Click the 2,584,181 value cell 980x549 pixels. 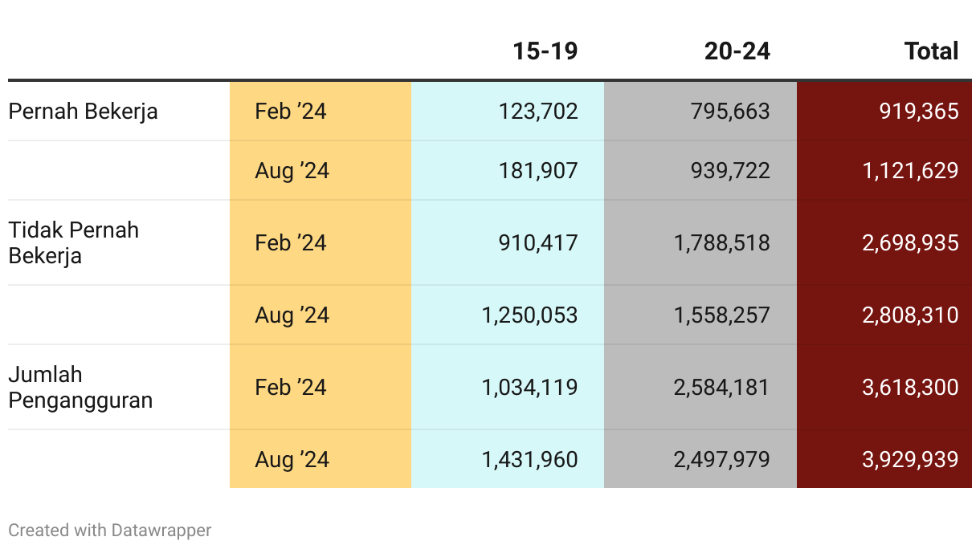(722, 387)
